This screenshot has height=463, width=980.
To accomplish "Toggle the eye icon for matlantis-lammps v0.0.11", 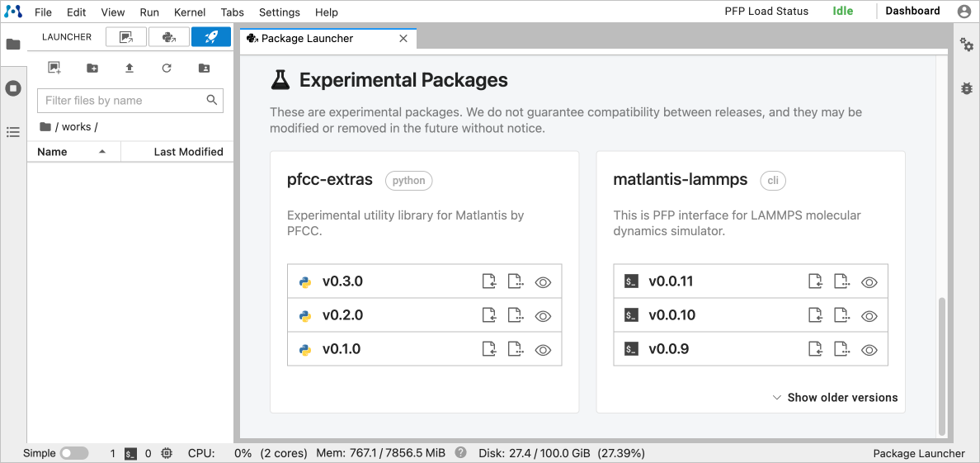I will point(869,282).
